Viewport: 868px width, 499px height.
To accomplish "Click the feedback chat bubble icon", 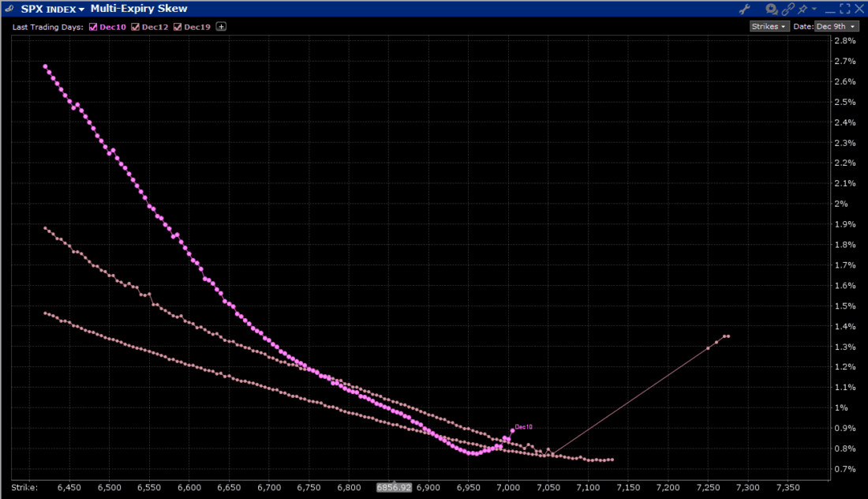I will coord(770,9).
